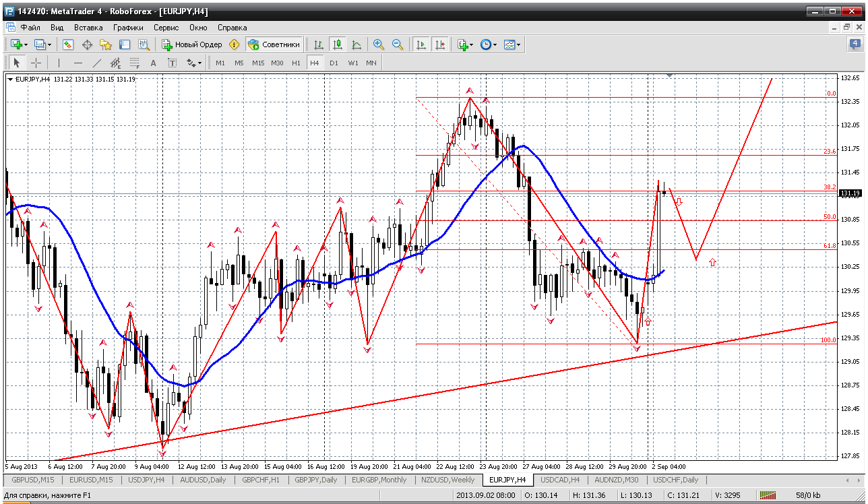
Task: Select the horizontal line tool
Action: [x=77, y=63]
